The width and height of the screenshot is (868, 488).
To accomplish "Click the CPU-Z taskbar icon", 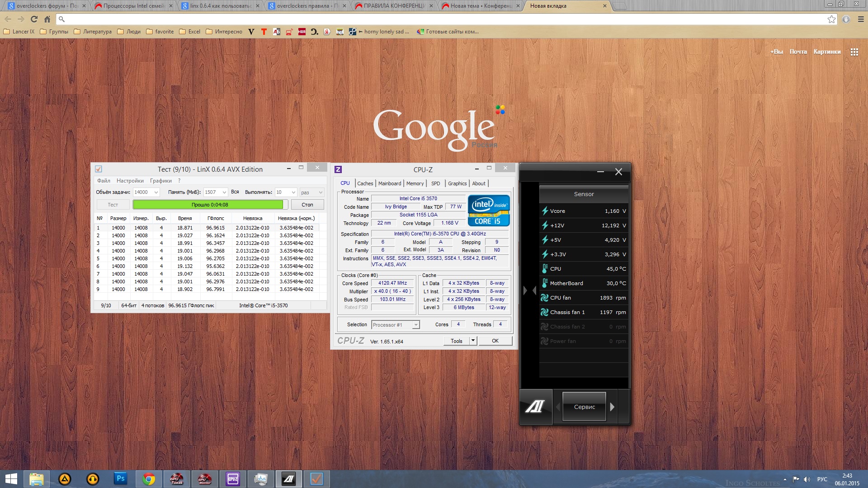I will coord(233,479).
